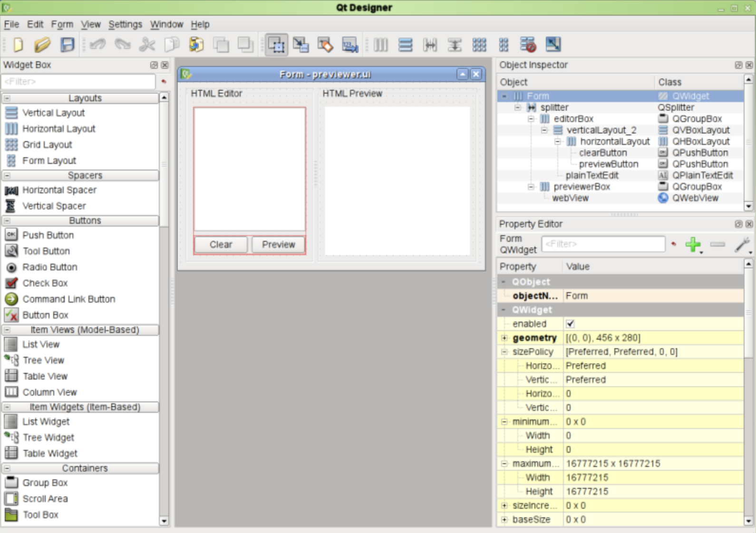Apply Lay Out Horizontally toolbar icon
756x533 pixels.
tap(380, 45)
